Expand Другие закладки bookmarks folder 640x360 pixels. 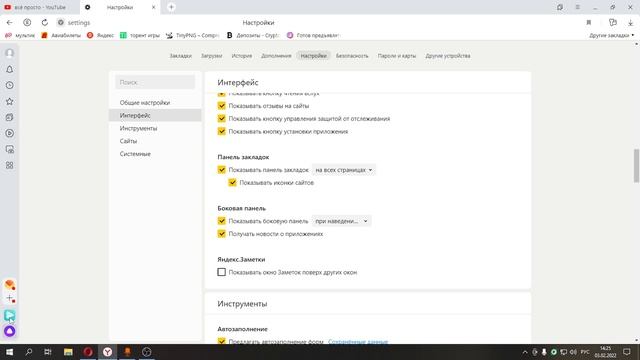pos(611,36)
